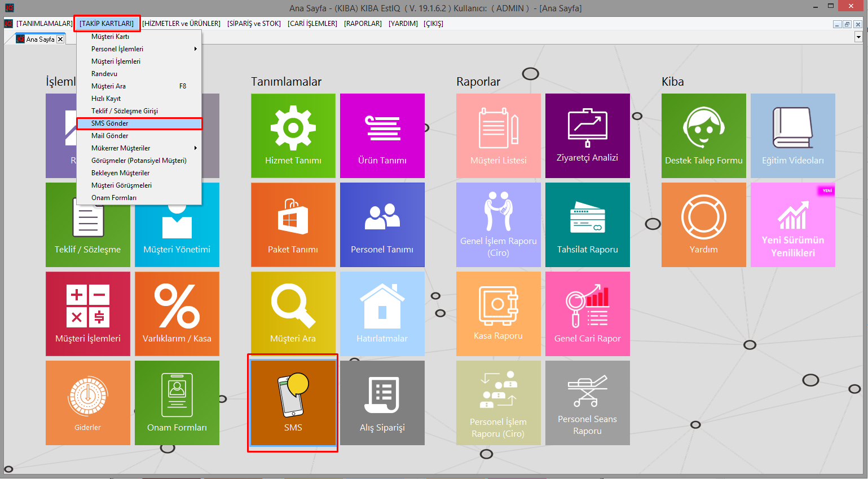Open the tab list dropdown arrow
The image size is (868, 479).
858,37
